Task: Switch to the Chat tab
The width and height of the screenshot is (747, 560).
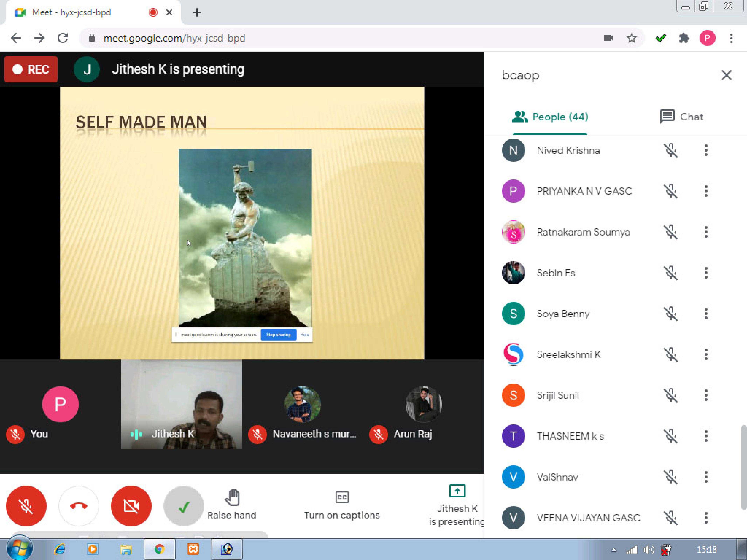Action: pyautogui.click(x=682, y=117)
